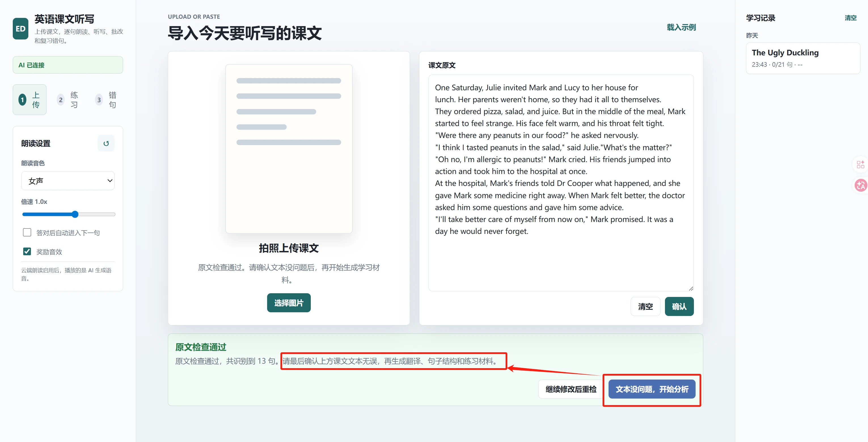Click 清空 button below the text area
Image resolution: width=868 pixels, height=442 pixels.
(645, 306)
